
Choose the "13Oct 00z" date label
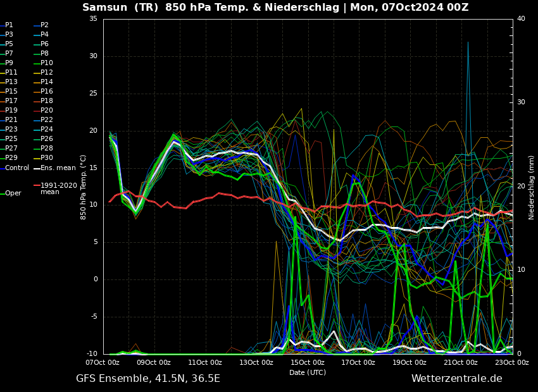(x=256, y=362)
